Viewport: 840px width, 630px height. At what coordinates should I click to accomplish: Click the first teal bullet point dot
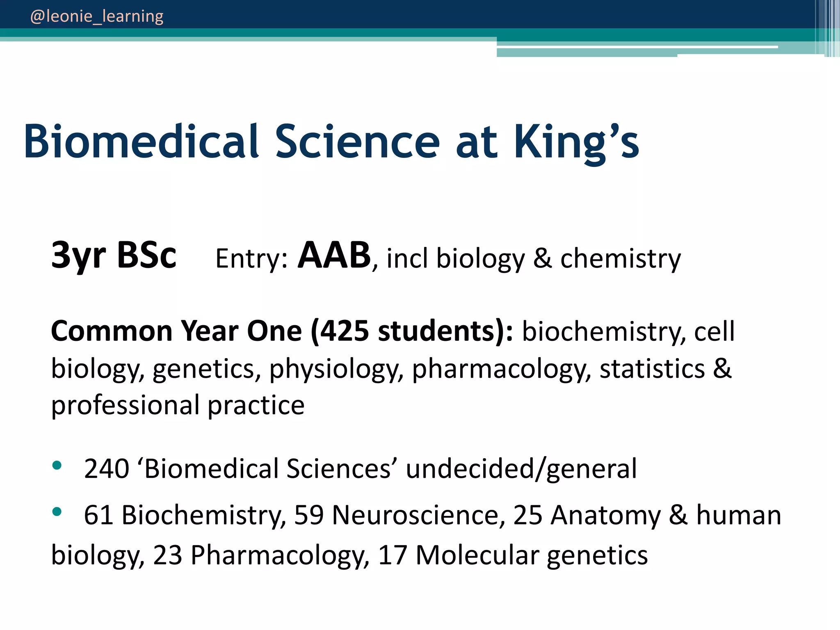[x=57, y=465]
